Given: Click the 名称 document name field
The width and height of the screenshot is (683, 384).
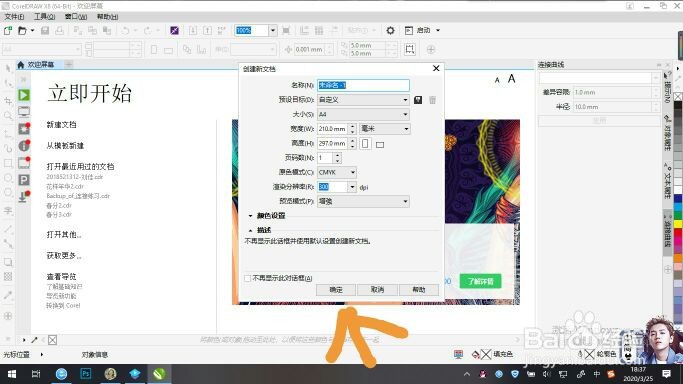Looking at the screenshot, I should pos(363,85).
